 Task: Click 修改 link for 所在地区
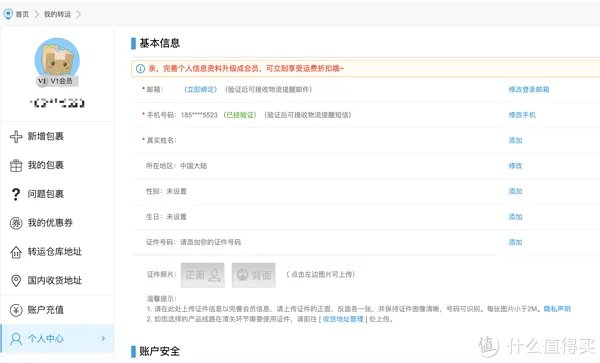(515, 166)
